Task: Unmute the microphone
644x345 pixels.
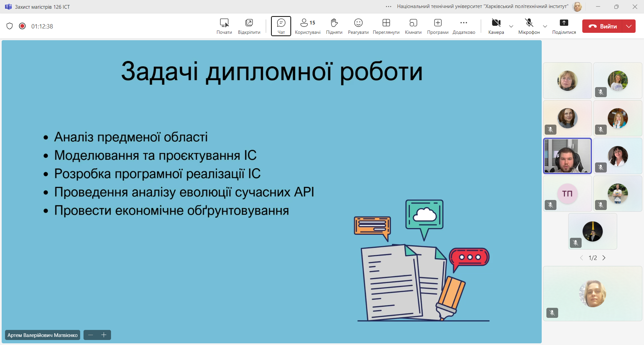Action: 529,26
